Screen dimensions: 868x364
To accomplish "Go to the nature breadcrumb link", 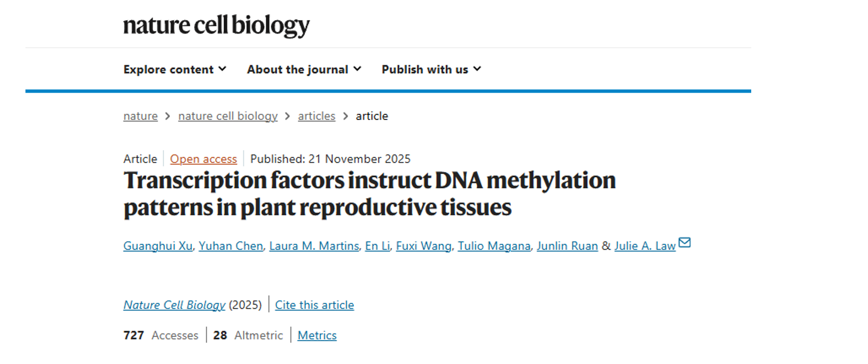I will pos(140,116).
